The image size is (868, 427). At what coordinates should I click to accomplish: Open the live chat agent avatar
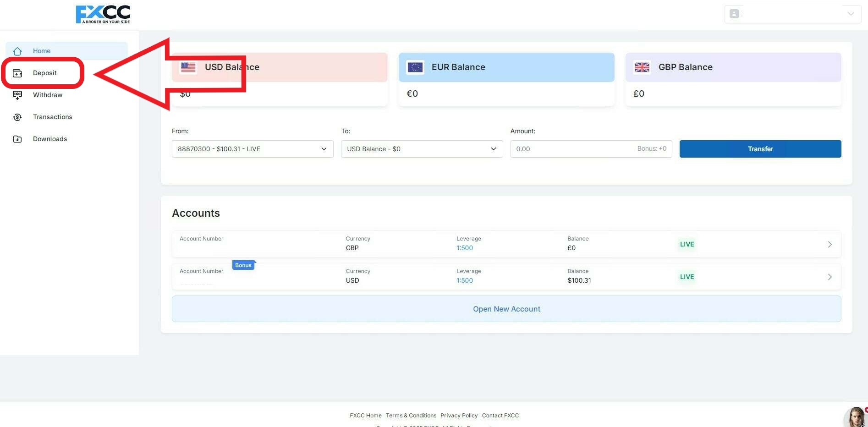tap(855, 417)
